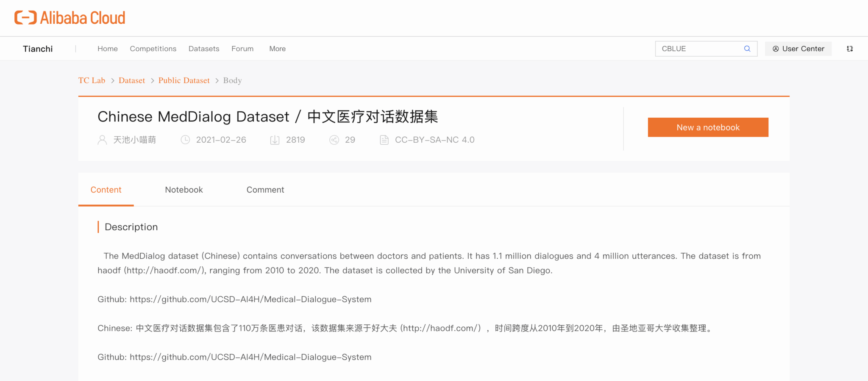This screenshot has width=868, height=381.
Task: Click the search magnifier icon
Action: (747, 49)
